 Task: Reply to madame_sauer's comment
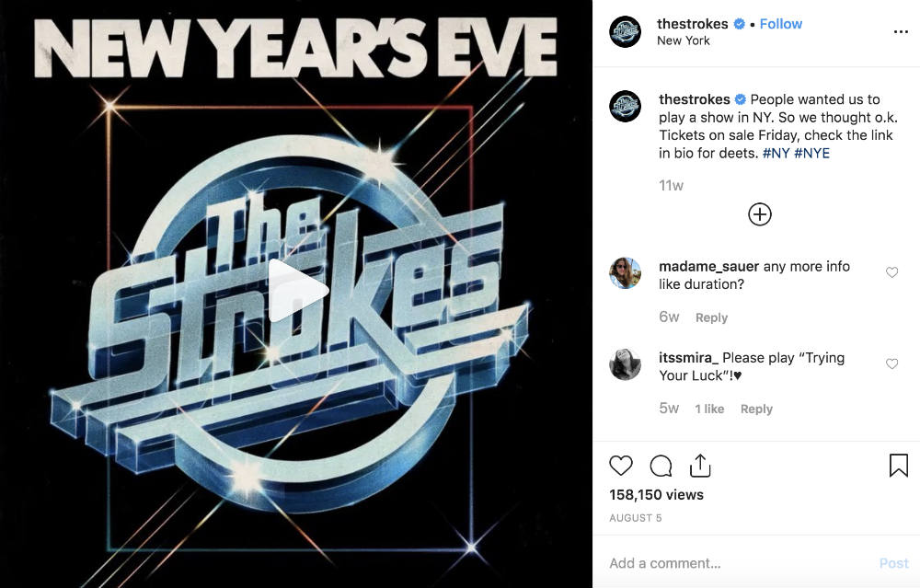tap(711, 317)
